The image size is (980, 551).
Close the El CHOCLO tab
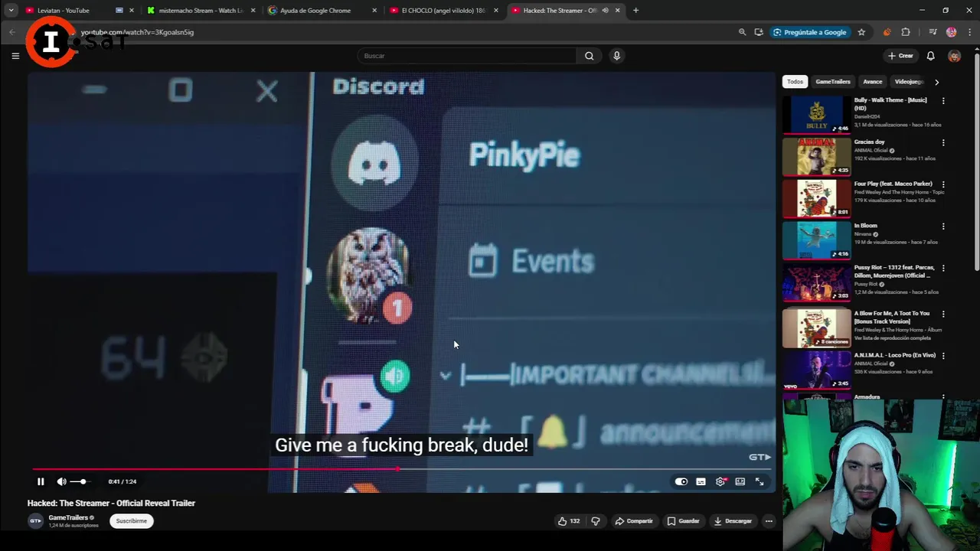pos(496,11)
